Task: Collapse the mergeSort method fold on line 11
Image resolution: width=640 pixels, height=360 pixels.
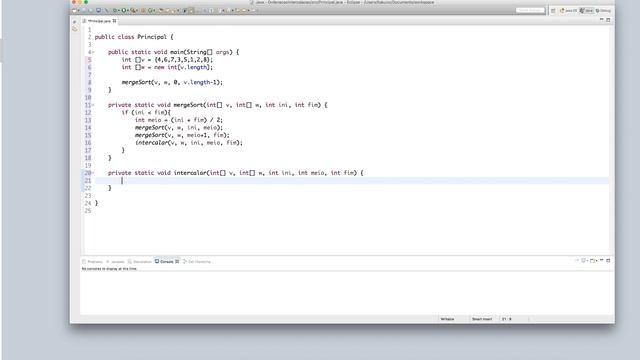Action: (x=93, y=105)
